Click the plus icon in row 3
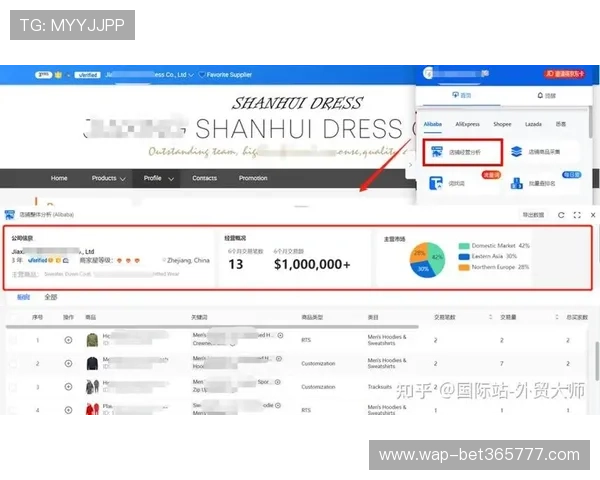This screenshot has height=480, width=600. click(68, 387)
